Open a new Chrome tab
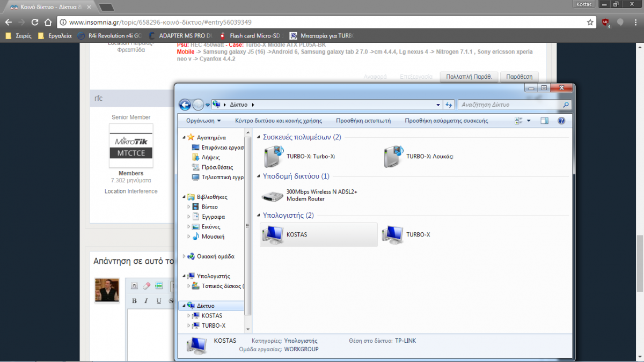Image resolution: width=644 pixels, height=362 pixels. click(x=106, y=8)
